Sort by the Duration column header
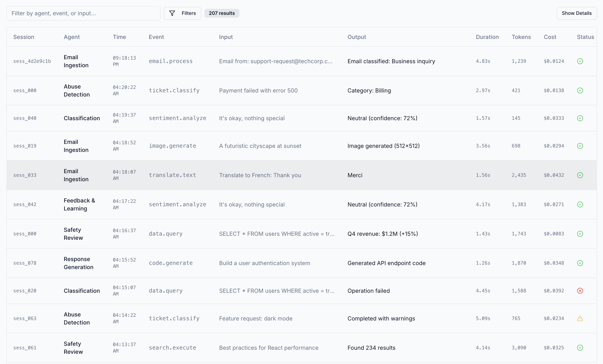The image size is (603, 364). pyautogui.click(x=487, y=37)
